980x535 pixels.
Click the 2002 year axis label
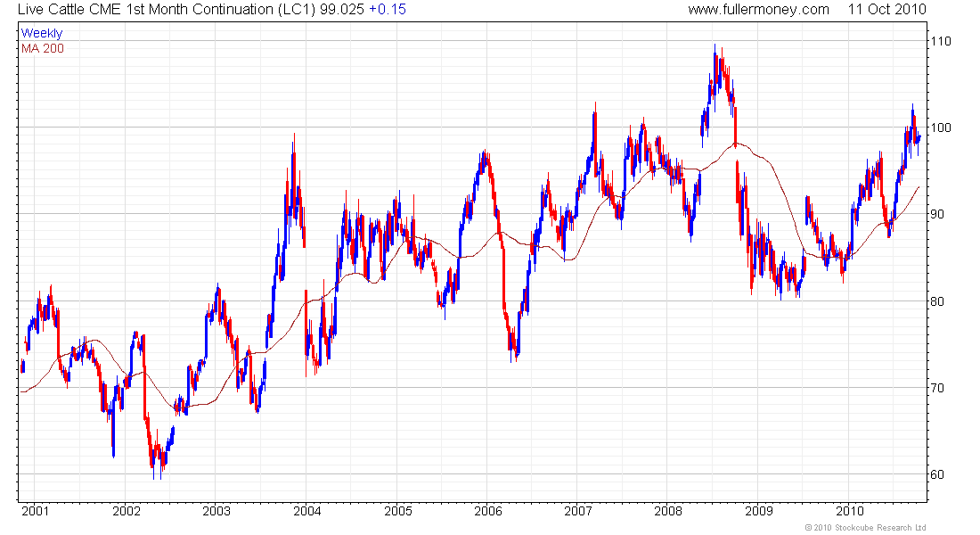click(127, 511)
